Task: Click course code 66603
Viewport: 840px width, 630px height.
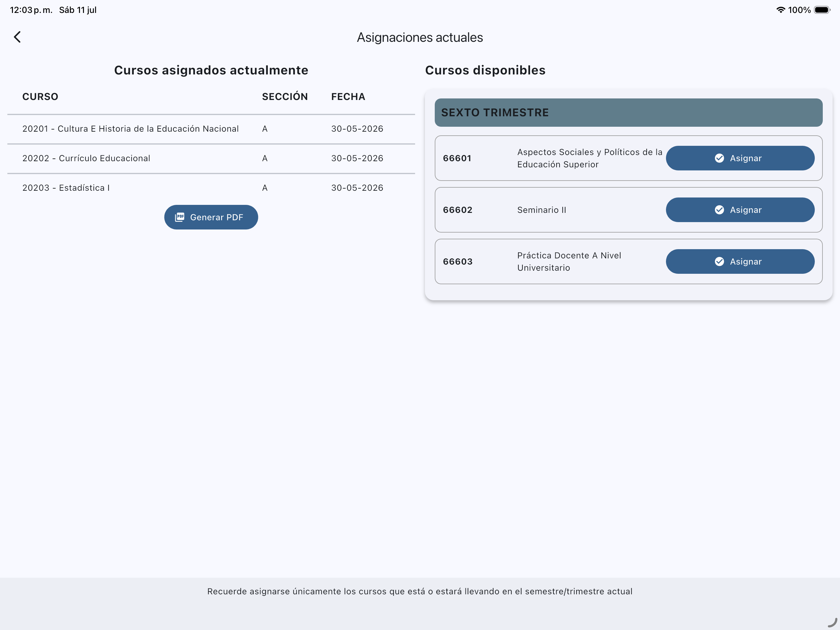Action: coord(458,261)
